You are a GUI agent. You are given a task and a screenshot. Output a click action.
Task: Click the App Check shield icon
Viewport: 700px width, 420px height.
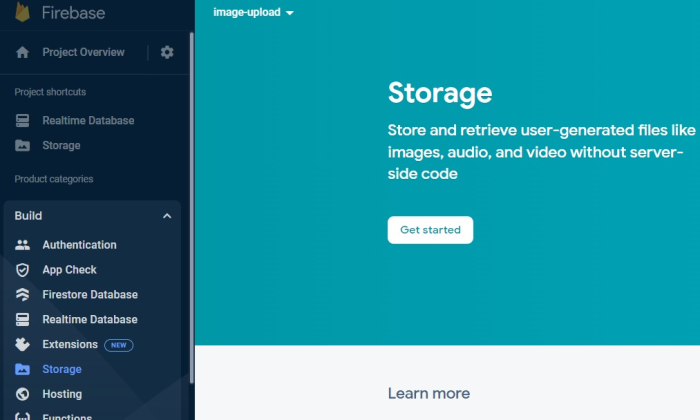coord(22,270)
